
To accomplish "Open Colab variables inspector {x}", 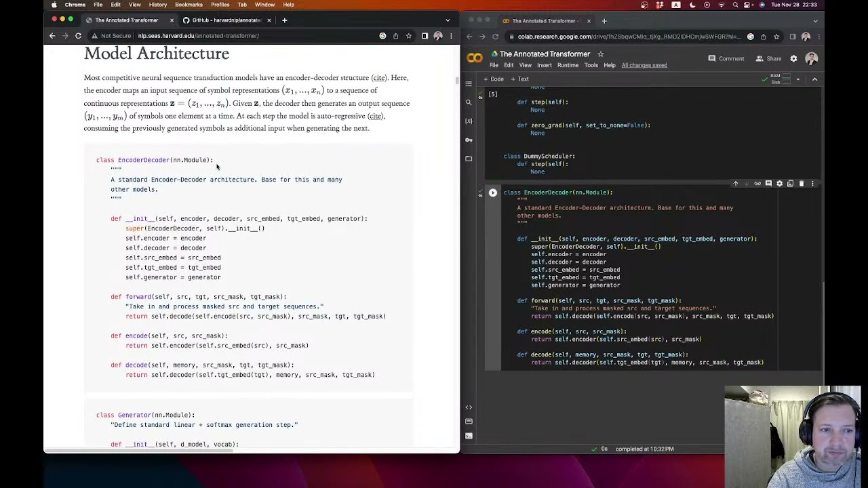I will click(469, 121).
